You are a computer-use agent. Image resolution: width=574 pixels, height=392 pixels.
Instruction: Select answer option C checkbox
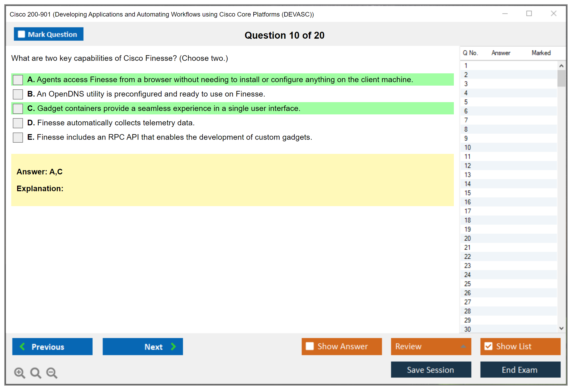[x=18, y=109]
